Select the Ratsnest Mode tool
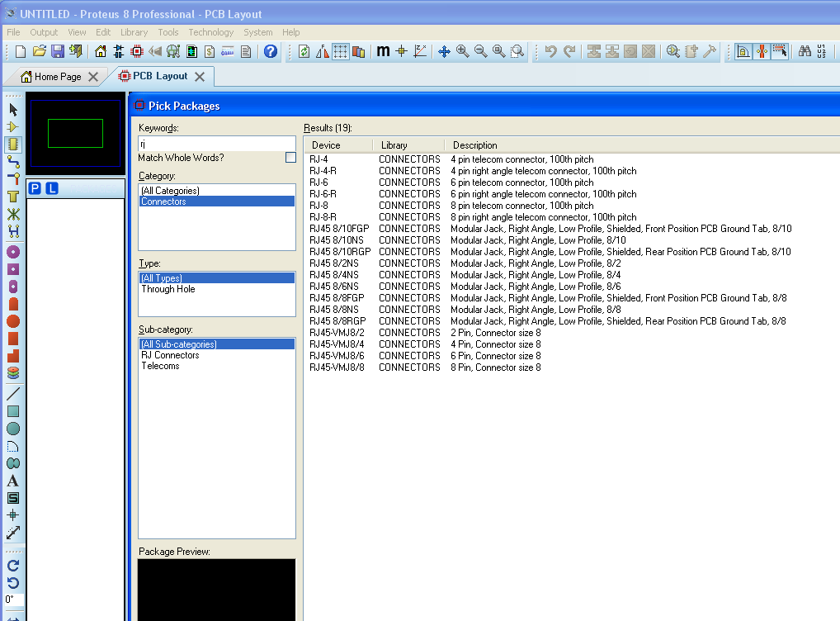This screenshot has height=621, width=840. pyautogui.click(x=13, y=214)
